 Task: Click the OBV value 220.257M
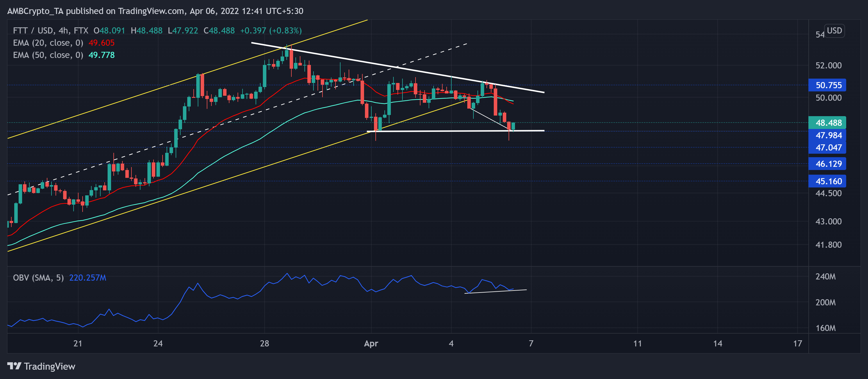click(88, 277)
